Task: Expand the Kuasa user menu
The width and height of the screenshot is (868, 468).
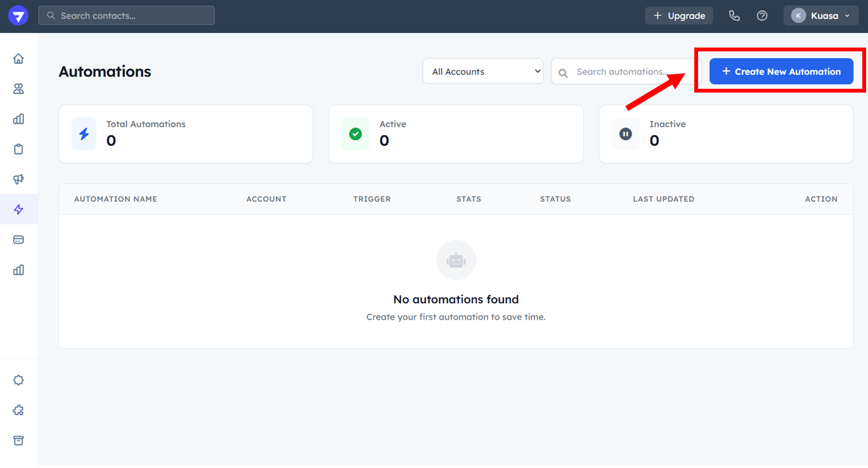Action: 820,16
